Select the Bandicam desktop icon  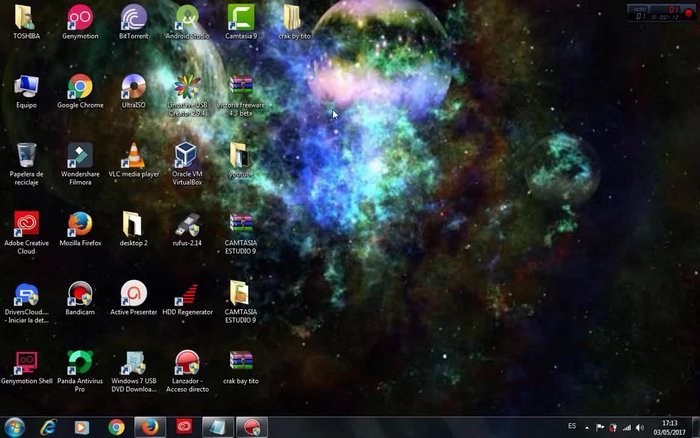pyautogui.click(x=80, y=294)
